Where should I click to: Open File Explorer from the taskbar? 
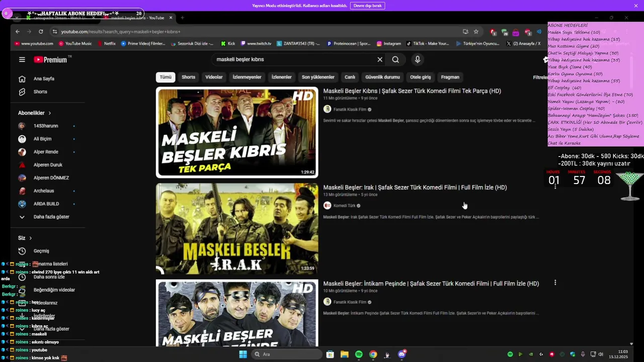tap(344, 354)
